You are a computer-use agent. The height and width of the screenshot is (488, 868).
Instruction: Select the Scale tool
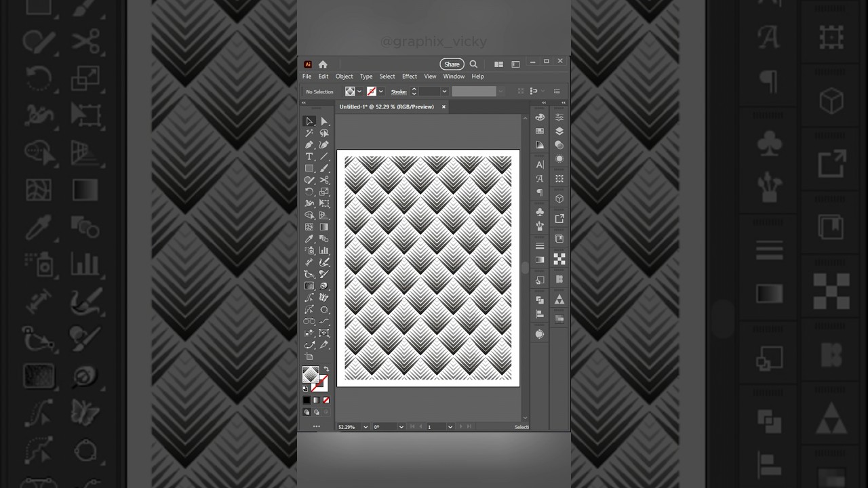324,192
